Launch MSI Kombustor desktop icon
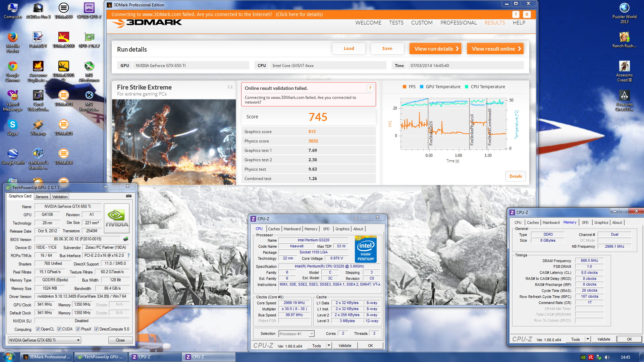This screenshot has width=644, height=362. tap(89, 101)
